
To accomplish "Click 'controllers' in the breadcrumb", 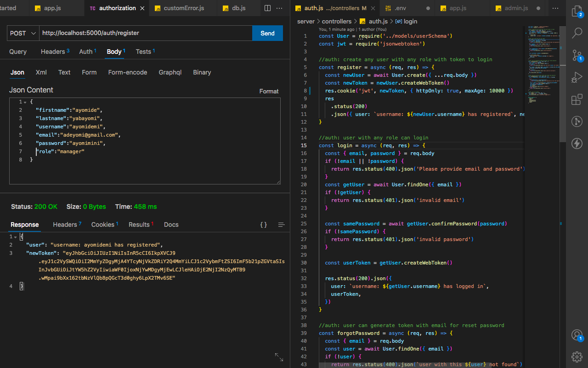I will [337, 21].
